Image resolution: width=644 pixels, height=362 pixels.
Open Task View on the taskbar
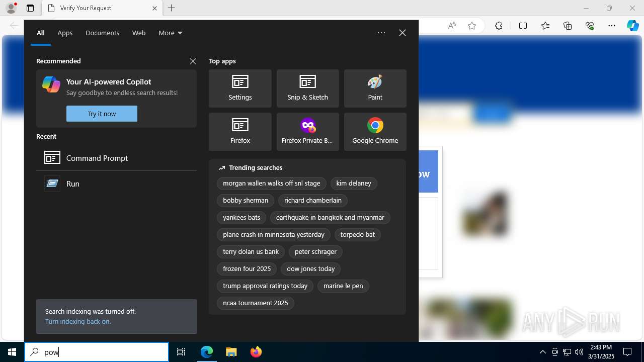(181, 352)
